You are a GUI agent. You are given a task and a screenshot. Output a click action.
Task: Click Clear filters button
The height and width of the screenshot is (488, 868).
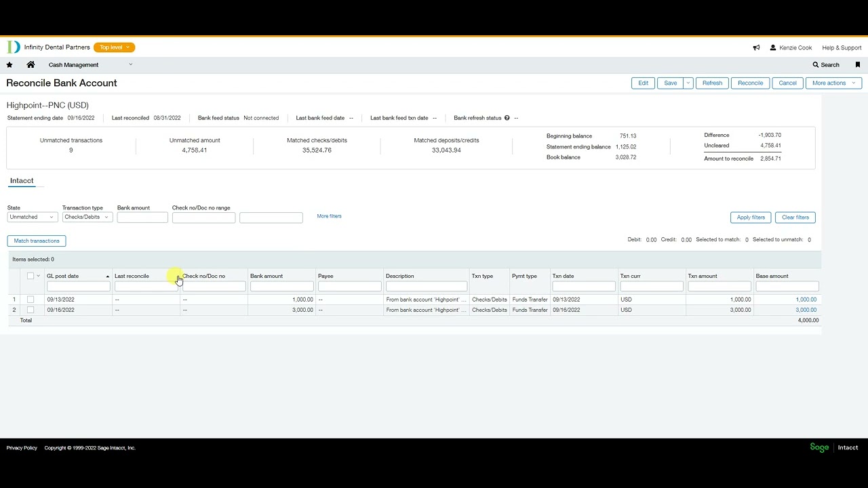point(795,218)
